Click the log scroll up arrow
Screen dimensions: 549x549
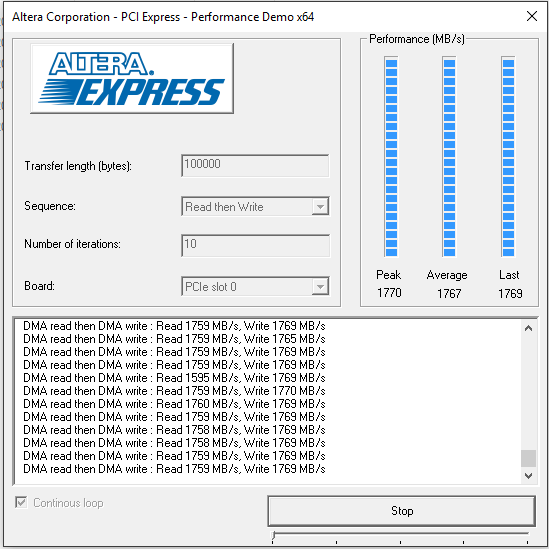(x=529, y=328)
